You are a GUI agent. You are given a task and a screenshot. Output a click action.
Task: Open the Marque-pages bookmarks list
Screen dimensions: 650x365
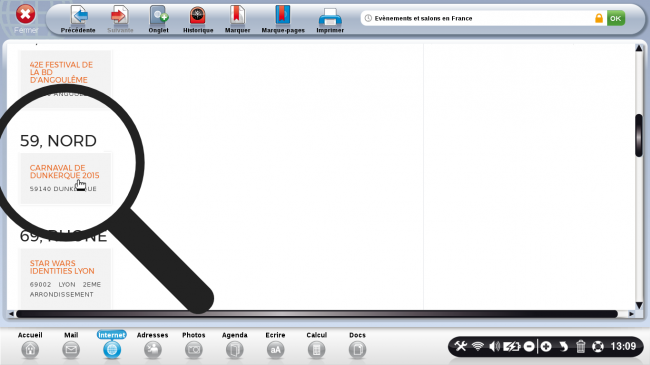(x=283, y=19)
